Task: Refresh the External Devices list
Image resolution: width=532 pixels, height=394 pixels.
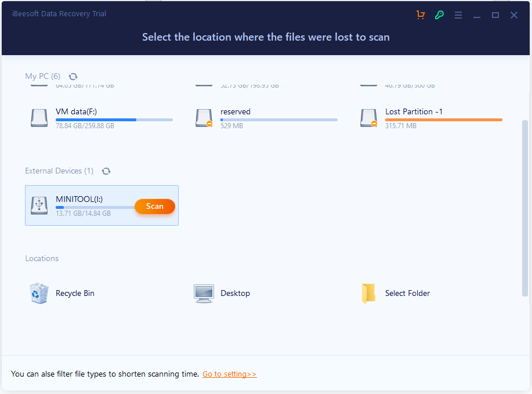Action: point(106,171)
